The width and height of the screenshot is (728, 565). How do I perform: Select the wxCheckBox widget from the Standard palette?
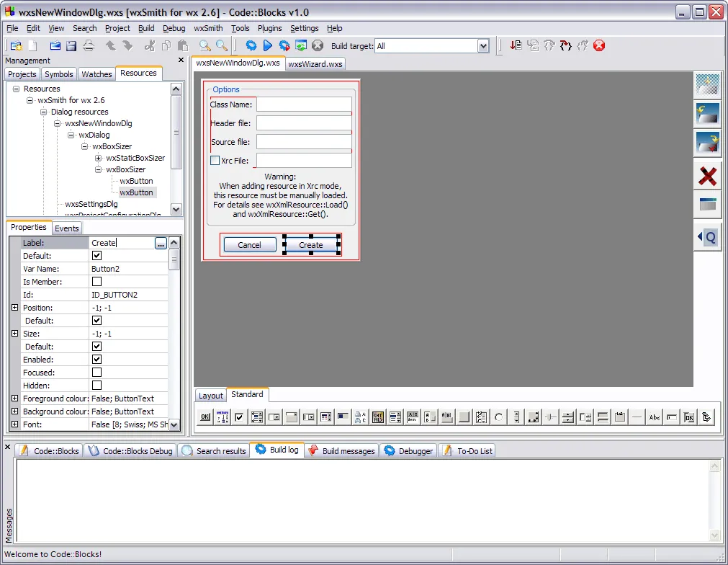pyautogui.click(x=240, y=417)
